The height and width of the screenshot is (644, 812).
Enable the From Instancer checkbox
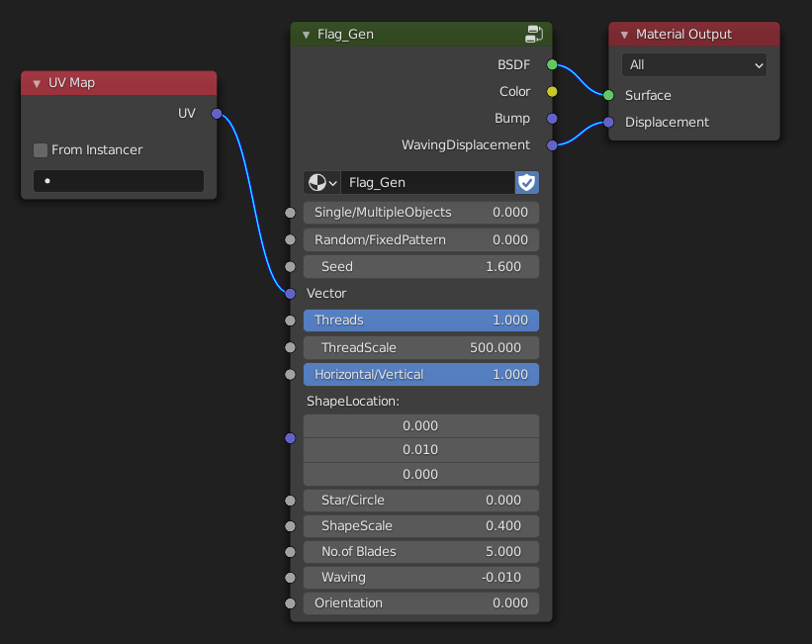pyautogui.click(x=41, y=150)
